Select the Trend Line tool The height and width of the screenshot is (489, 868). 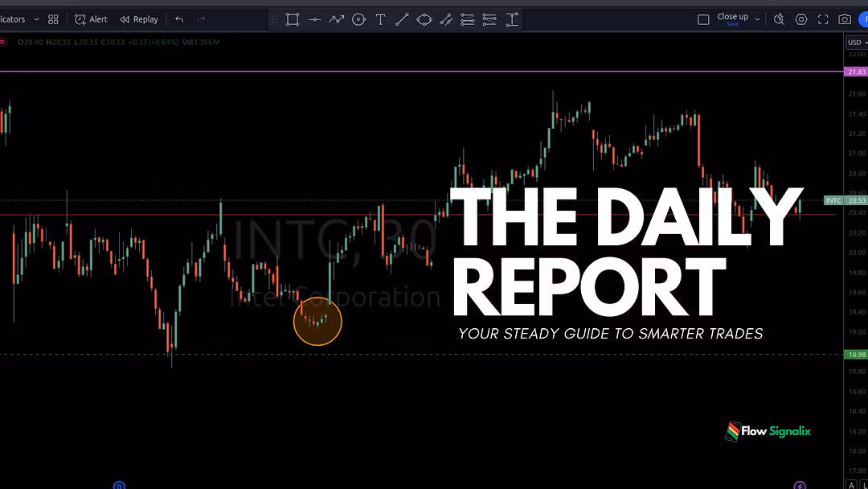tap(402, 19)
